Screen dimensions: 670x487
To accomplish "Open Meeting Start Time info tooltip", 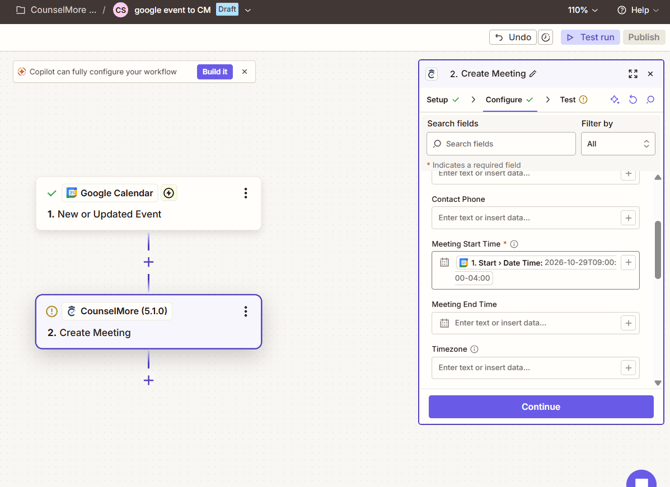I will [x=514, y=244].
